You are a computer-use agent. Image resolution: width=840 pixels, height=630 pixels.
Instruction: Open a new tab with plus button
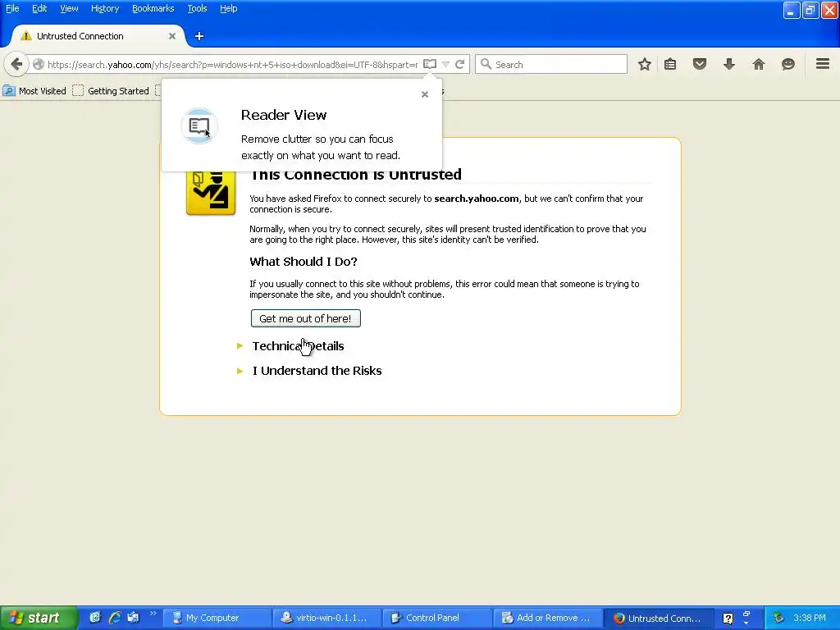[199, 36]
